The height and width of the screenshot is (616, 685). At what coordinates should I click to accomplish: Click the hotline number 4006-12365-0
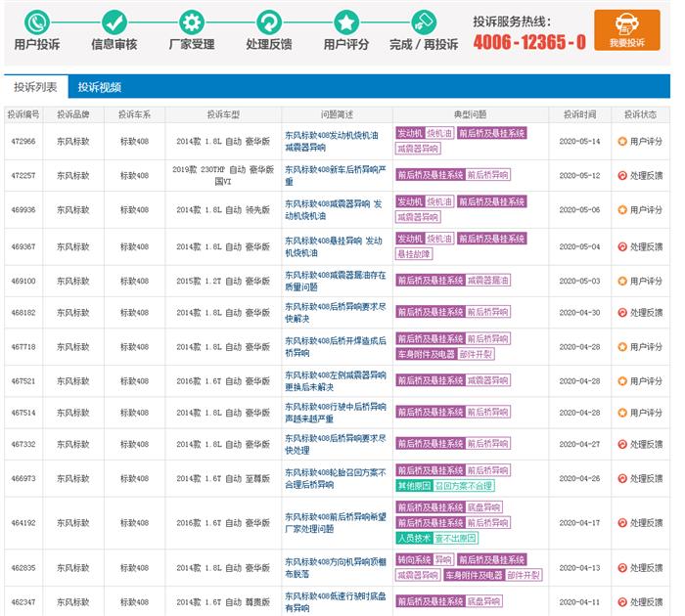pyautogui.click(x=529, y=42)
